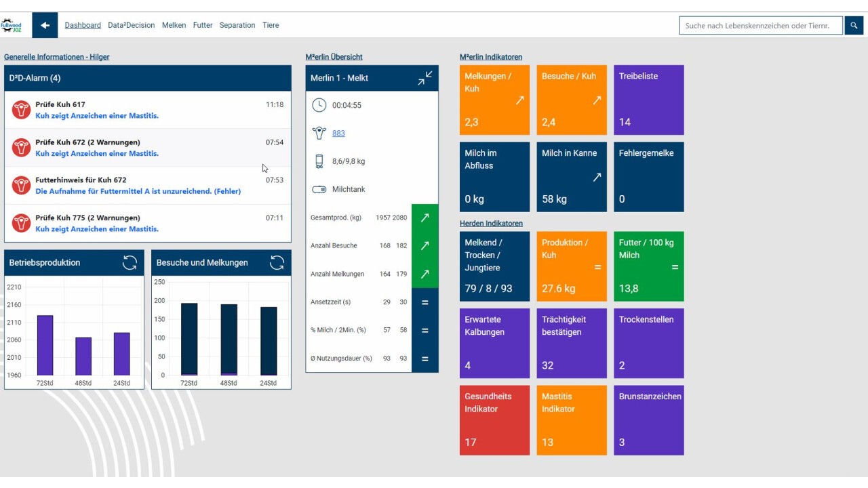The height and width of the screenshot is (488, 868).
Task: Click the clock icon beside 00:04:55
Action: pyautogui.click(x=319, y=105)
